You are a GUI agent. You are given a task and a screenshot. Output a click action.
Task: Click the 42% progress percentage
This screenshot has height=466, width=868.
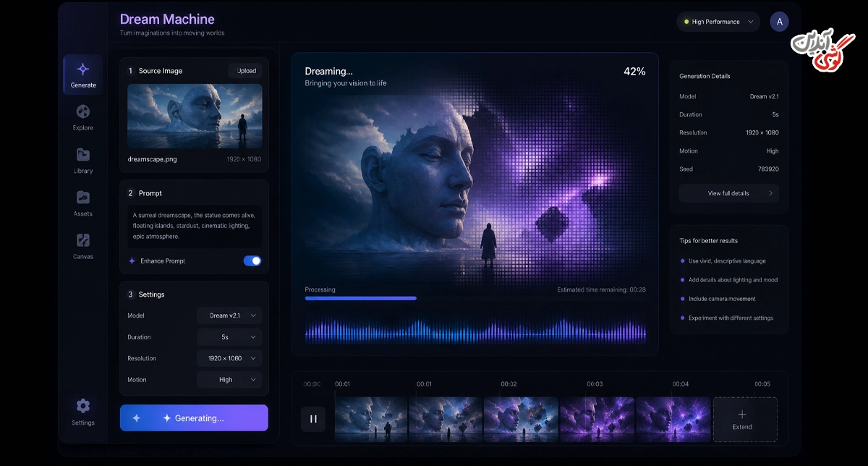click(634, 72)
